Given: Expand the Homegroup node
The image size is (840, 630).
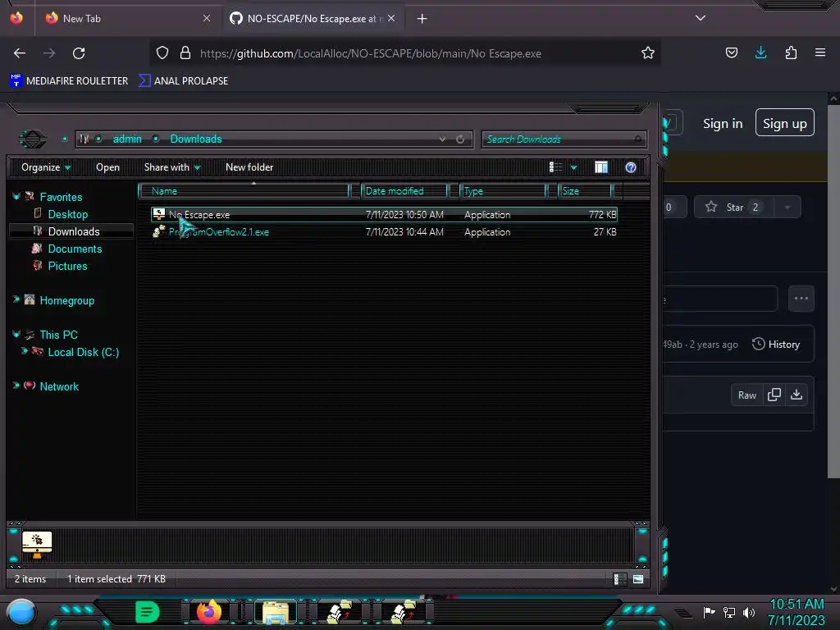Looking at the screenshot, I should [16, 299].
